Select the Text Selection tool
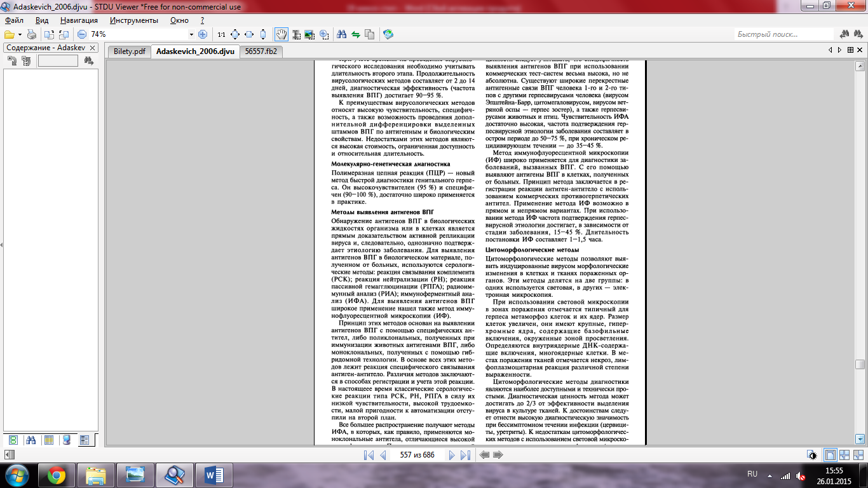Image resolution: width=868 pixels, height=488 pixels. coord(295,34)
